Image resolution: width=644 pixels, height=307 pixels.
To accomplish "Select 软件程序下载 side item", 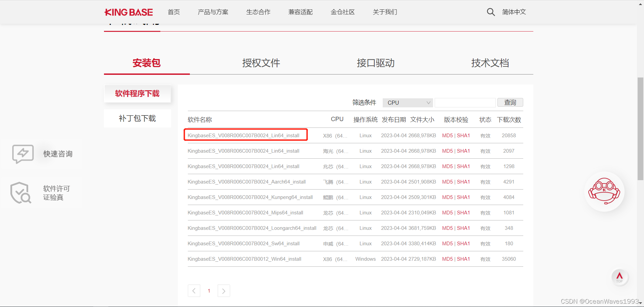I will click(138, 94).
